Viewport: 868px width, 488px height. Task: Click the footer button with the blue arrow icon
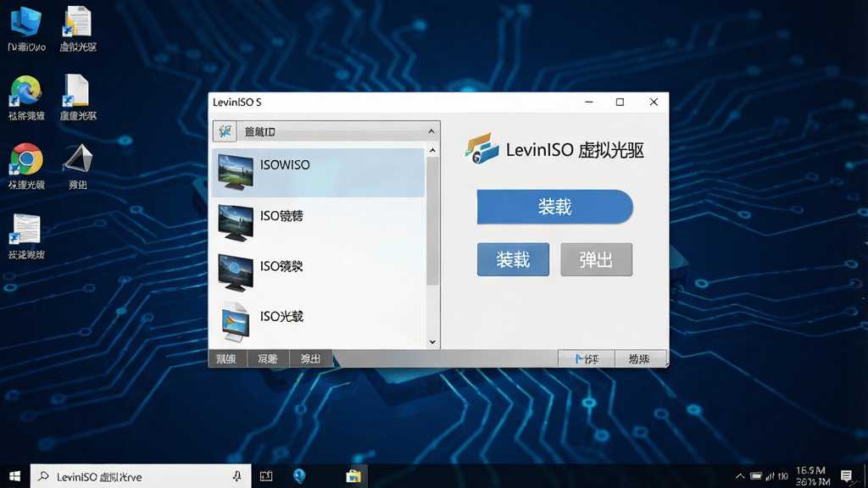[587, 359]
